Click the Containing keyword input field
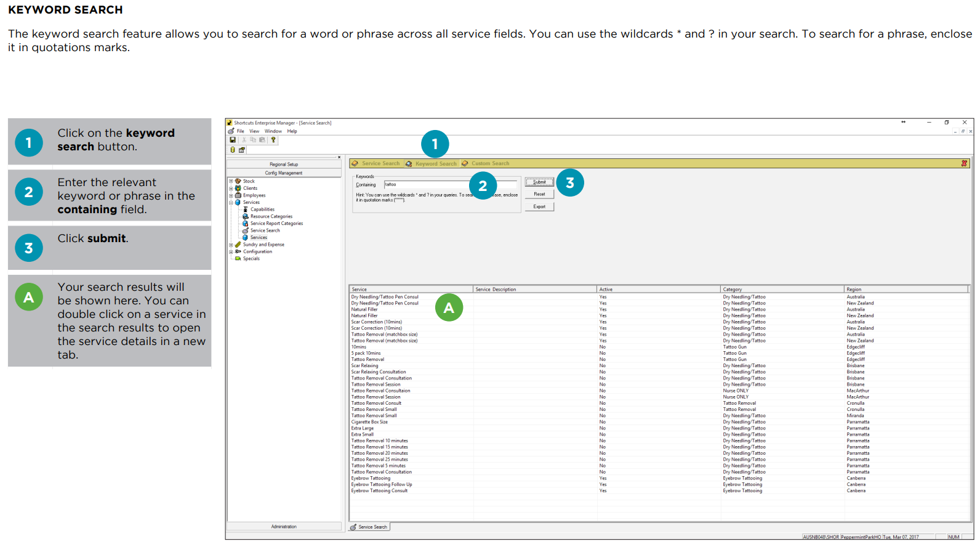This screenshot has width=980, height=544. 451,184
